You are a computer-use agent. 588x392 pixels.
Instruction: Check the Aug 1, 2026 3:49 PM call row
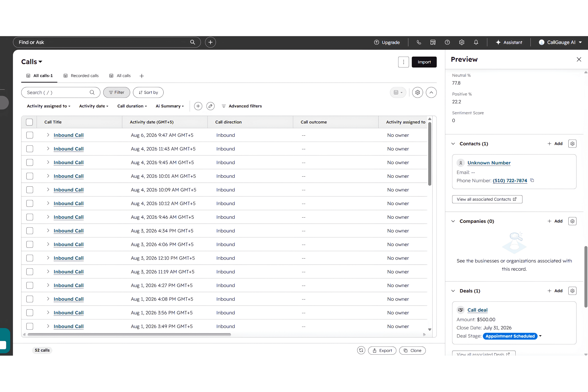coord(30,326)
